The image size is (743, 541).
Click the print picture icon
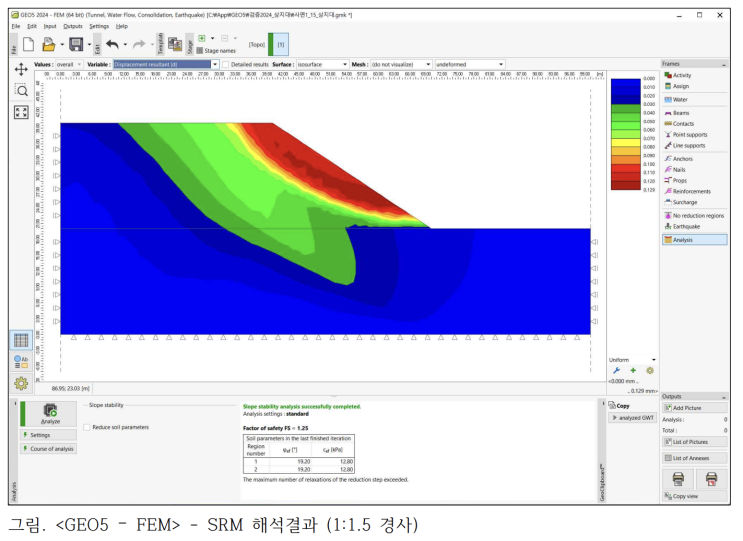tap(679, 478)
